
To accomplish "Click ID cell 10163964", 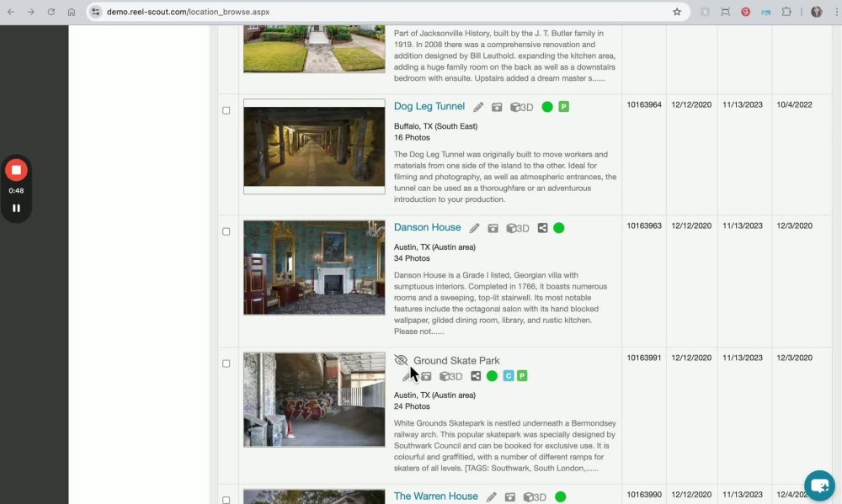I will [644, 104].
